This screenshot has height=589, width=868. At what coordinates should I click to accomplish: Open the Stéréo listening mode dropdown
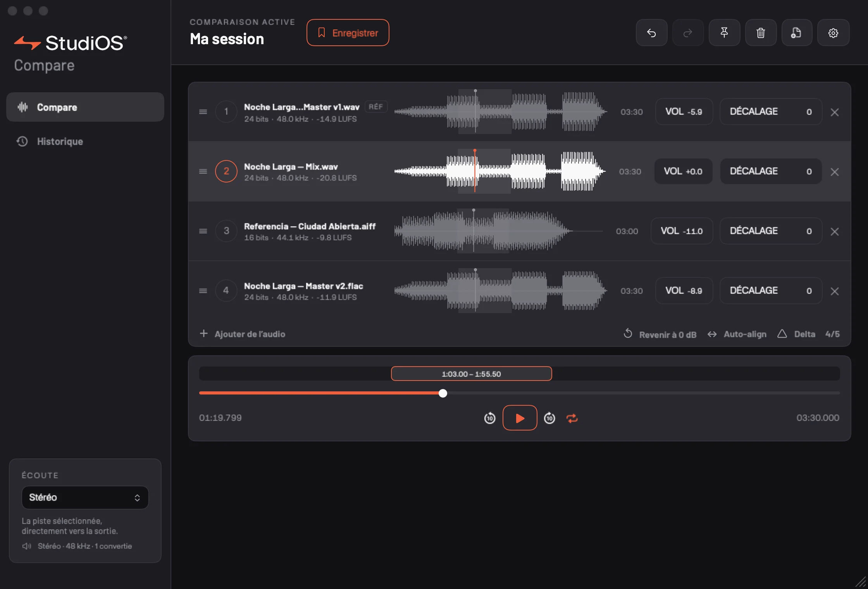pyautogui.click(x=85, y=498)
